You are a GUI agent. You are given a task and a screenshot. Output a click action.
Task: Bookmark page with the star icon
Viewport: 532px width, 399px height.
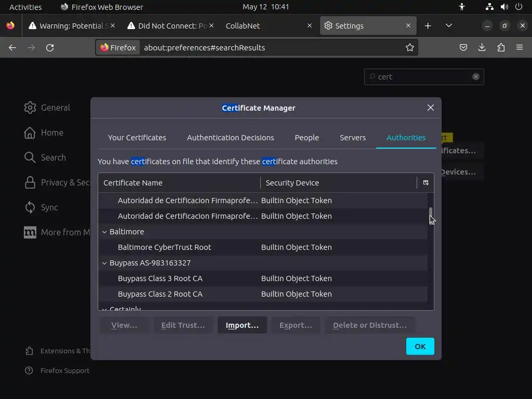coord(409,47)
